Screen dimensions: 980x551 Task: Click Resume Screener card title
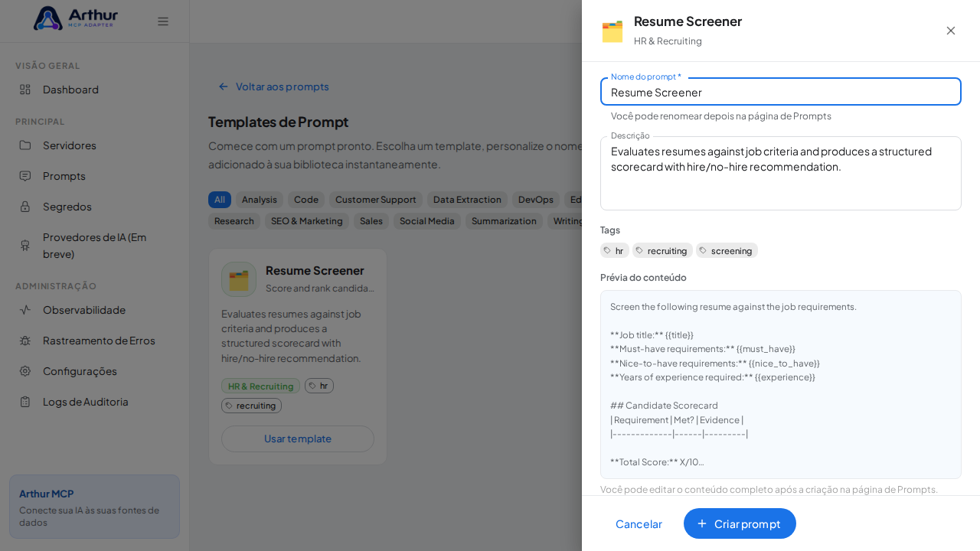coord(315,270)
